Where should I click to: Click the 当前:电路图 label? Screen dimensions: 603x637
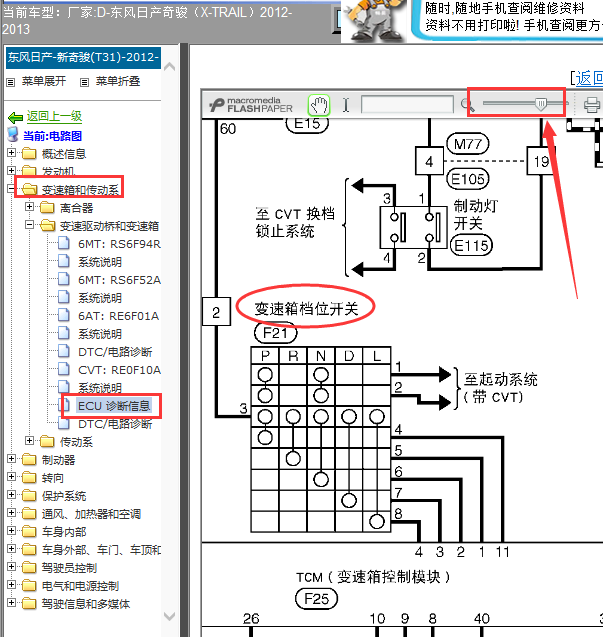coord(52,136)
